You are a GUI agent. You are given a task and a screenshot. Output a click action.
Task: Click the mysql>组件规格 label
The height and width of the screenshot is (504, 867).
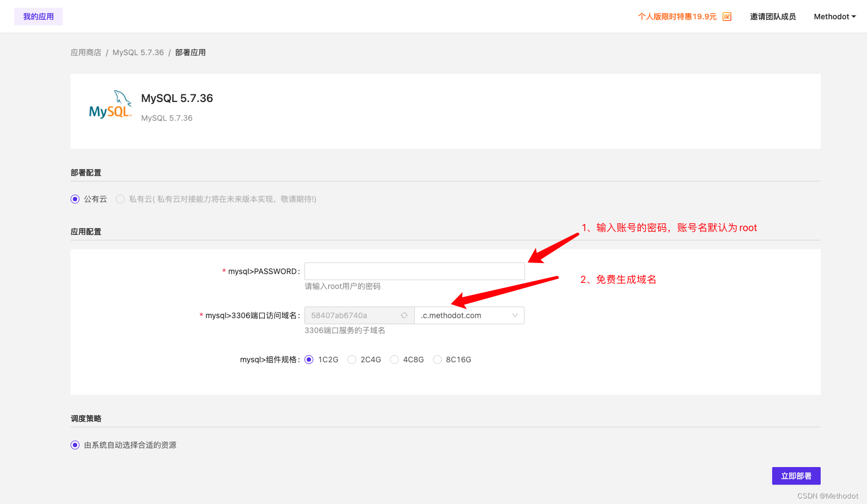[x=270, y=360]
